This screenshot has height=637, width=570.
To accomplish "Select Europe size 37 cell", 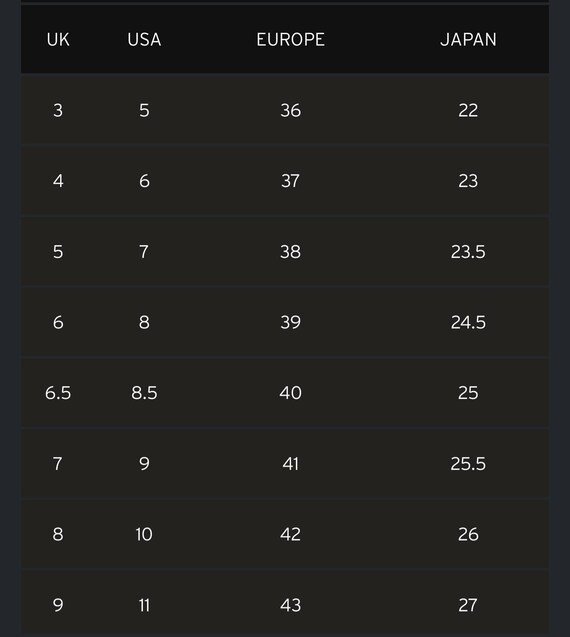I will pos(290,181).
